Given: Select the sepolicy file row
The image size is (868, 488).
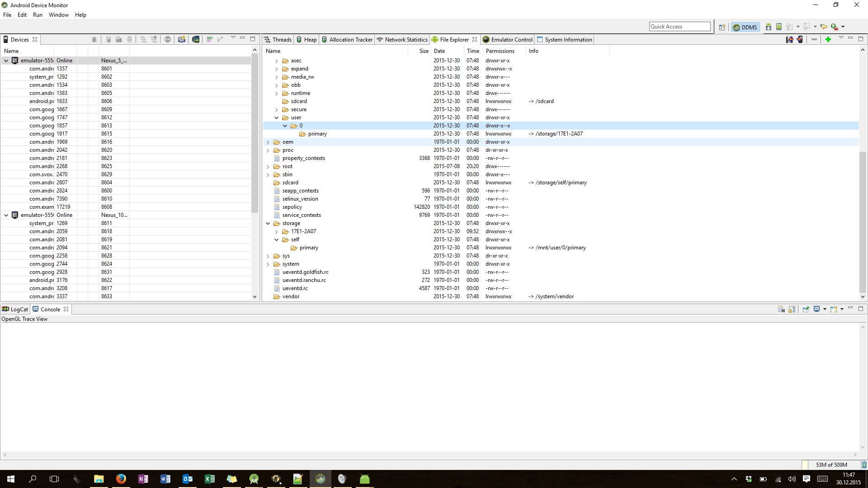Looking at the screenshot, I should click(292, 207).
